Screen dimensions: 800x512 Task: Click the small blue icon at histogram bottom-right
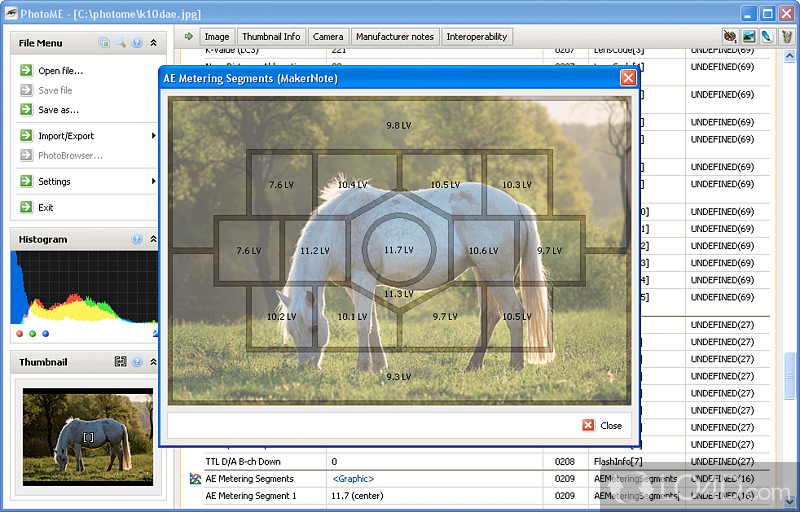[x=155, y=334]
